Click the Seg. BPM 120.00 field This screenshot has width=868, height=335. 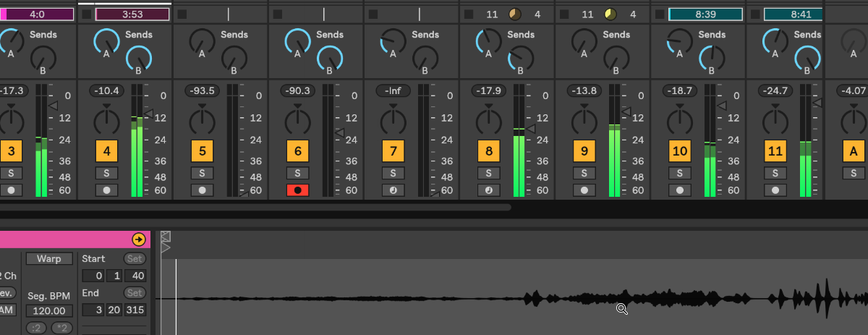tap(49, 310)
